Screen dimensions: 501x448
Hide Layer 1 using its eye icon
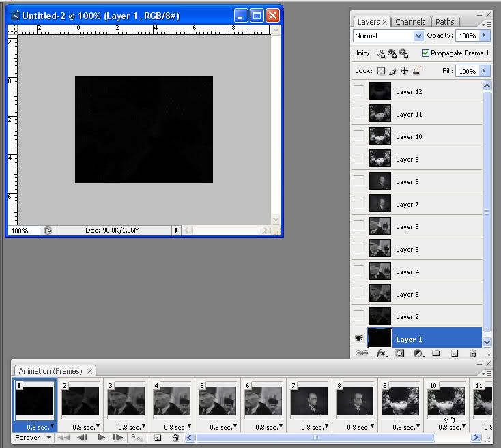[358, 339]
